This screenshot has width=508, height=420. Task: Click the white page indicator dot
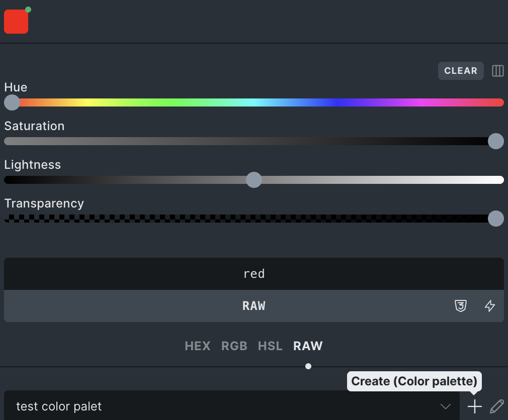point(308,366)
